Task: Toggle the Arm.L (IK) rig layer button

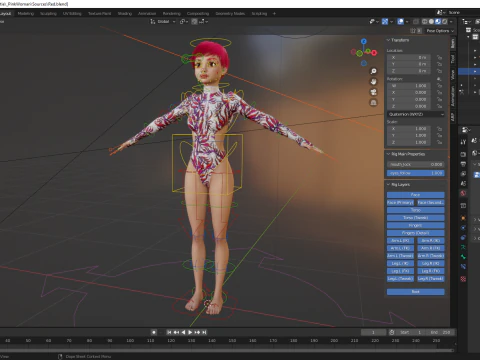Action: (400, 241)
